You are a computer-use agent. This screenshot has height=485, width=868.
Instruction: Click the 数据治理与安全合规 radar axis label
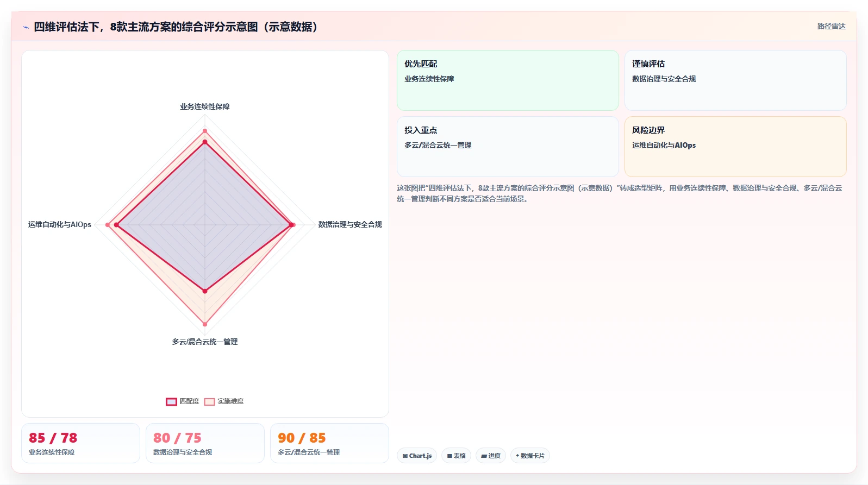(x=350, y=224)
